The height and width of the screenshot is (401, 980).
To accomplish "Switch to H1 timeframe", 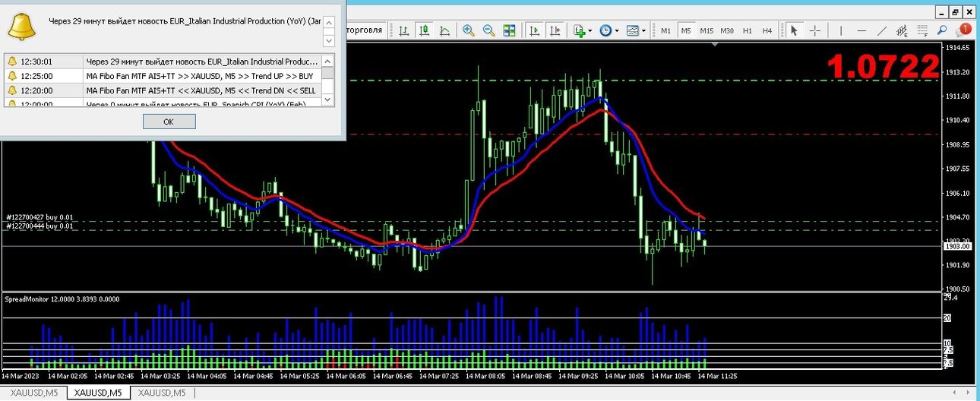I will pyautogui.click(x=748, y=30).
